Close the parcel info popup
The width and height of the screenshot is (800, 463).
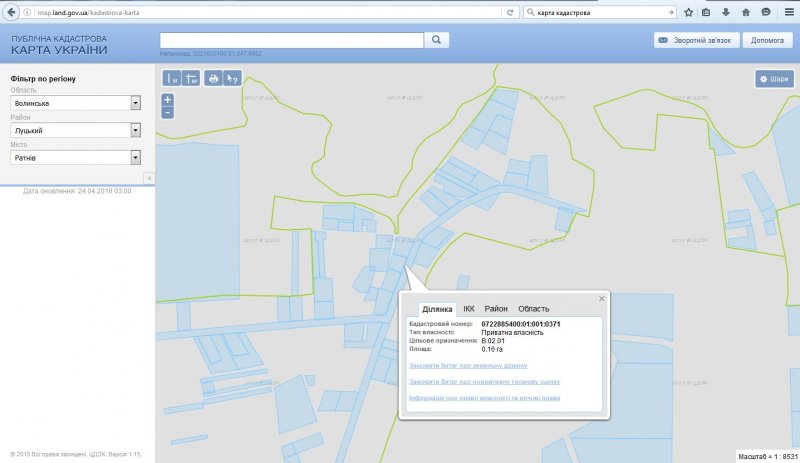pos(601,298)
